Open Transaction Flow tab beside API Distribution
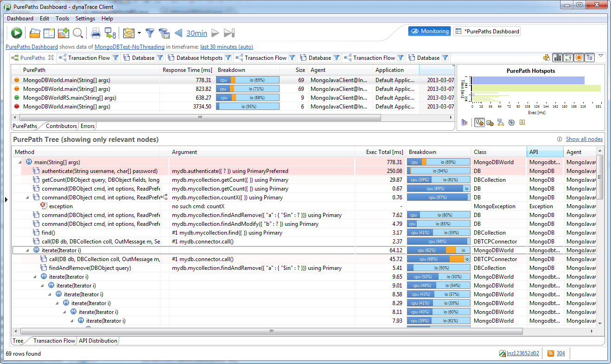Screen dimensions: 611x364 (x=54, y=340)
